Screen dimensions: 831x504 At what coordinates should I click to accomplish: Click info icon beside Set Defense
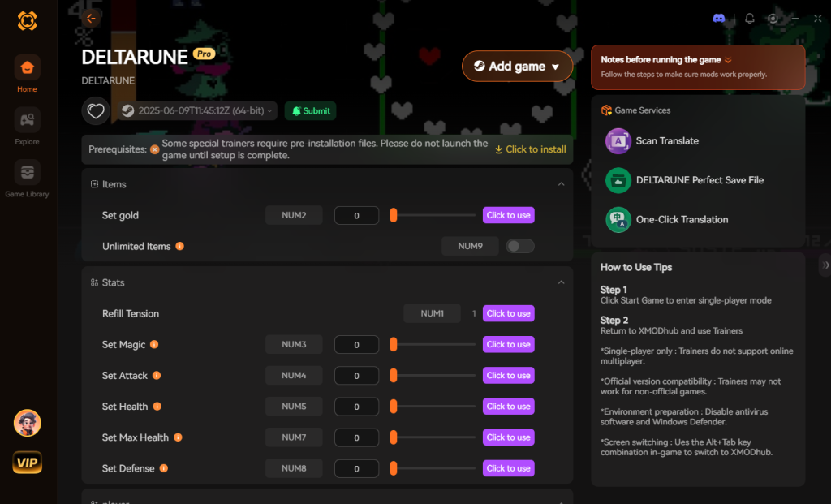pyautogui.click(x=164, y=468)
